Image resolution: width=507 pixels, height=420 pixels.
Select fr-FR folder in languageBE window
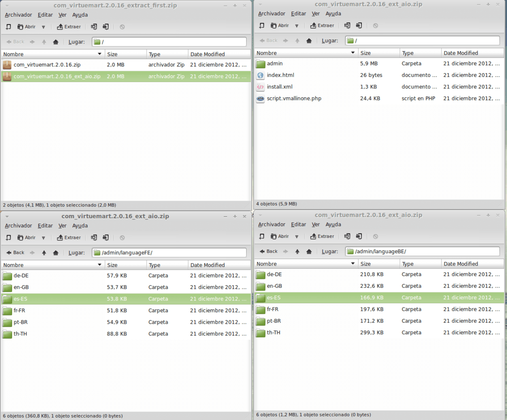point(379,309)
